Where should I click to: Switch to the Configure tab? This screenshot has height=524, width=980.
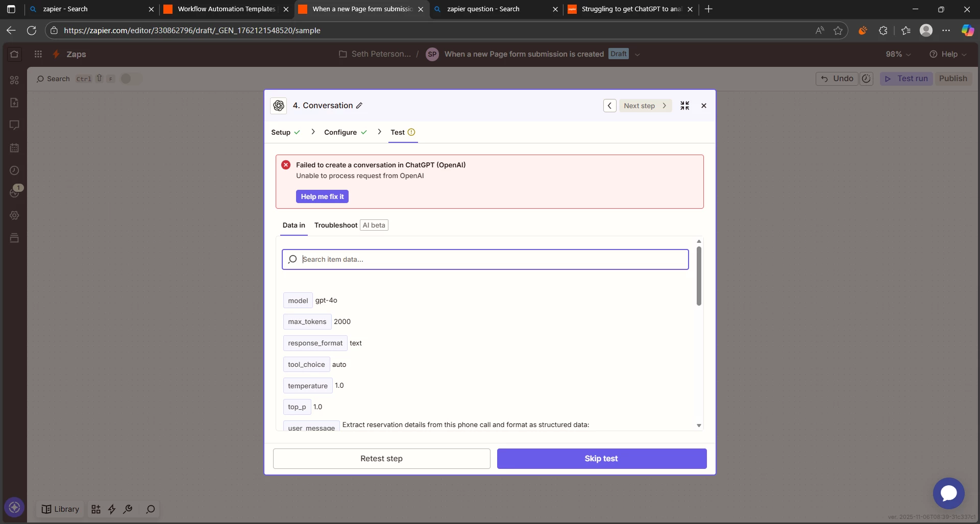point(346,132)
